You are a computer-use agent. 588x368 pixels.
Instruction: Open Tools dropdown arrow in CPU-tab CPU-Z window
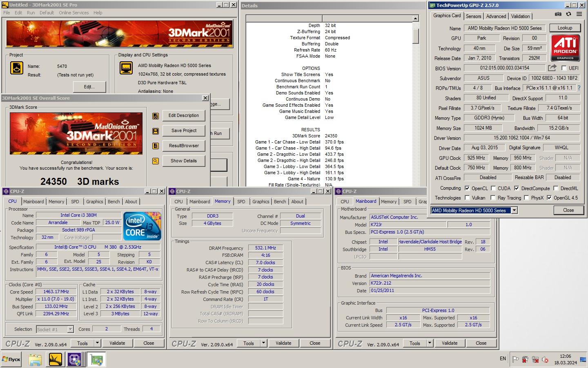pyautogui.click(x=97, y=343)
